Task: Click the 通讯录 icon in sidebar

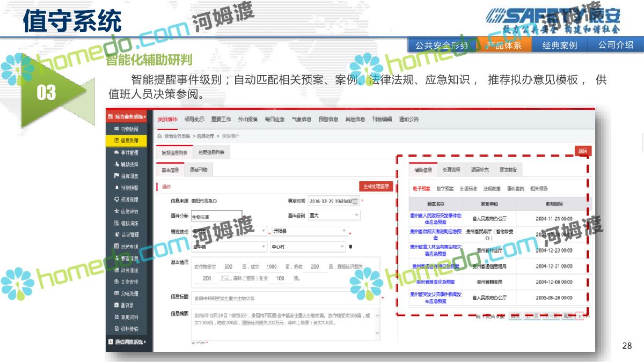Action: [116, 305]
